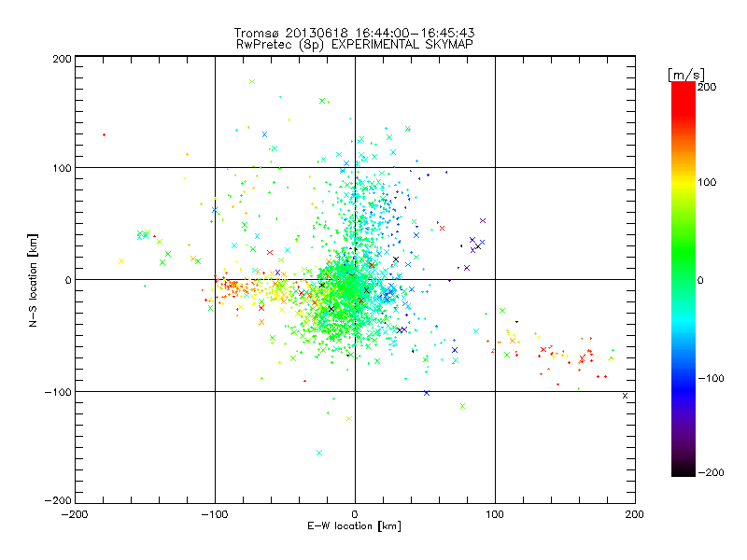Click the colorbar tick label -200
The image size is (747, 560).
[711, 472]
